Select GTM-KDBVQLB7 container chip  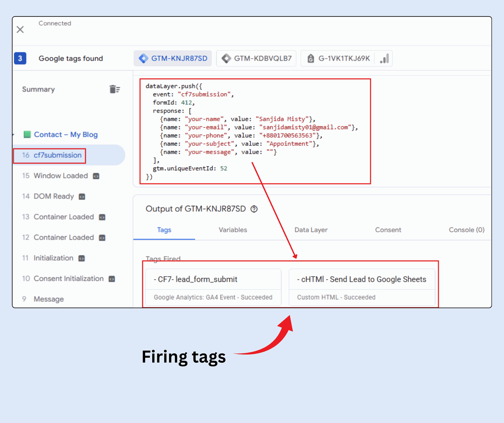(256, 58)
